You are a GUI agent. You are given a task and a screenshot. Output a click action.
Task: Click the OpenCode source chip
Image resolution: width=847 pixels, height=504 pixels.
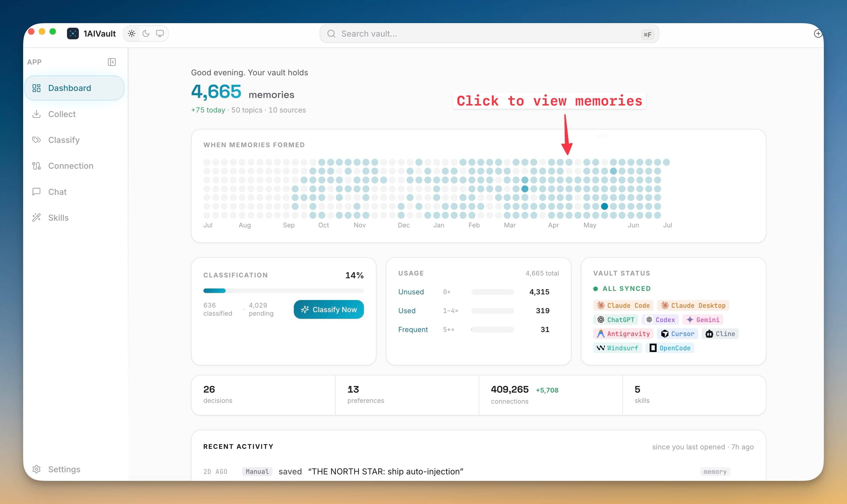point(670,348)
